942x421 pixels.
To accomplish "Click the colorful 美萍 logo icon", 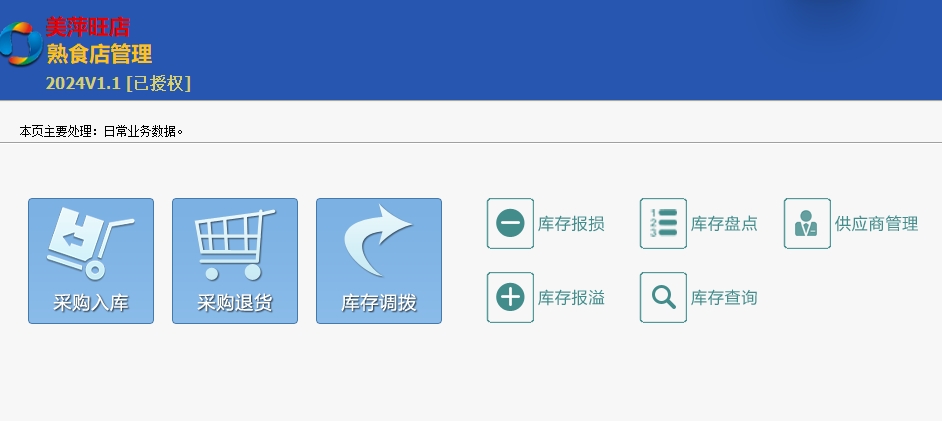I will (x=21, y=43).
